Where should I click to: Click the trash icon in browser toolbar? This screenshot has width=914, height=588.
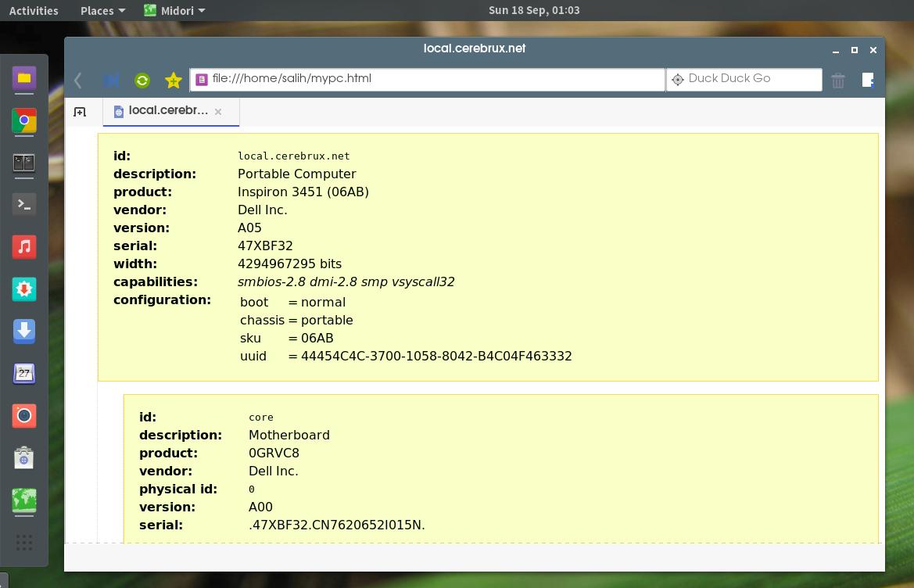pyautogui.click(x=837, y=80)
